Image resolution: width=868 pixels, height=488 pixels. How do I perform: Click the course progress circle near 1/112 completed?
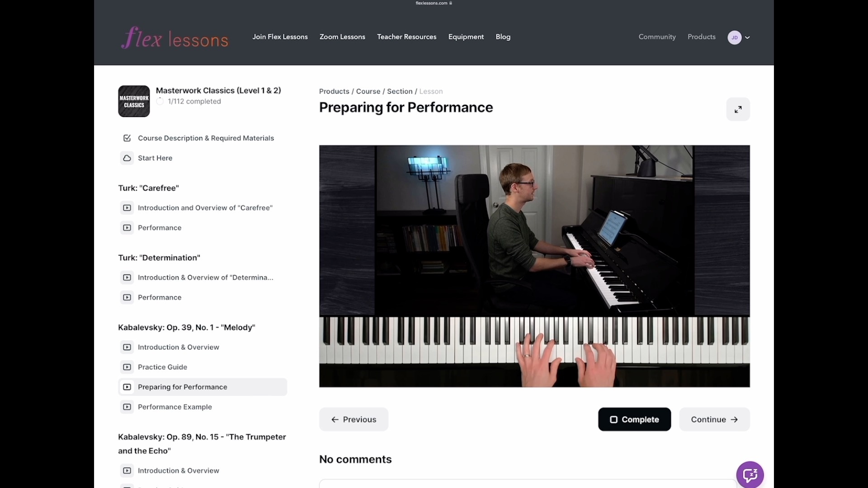click(x=160, y=101)
